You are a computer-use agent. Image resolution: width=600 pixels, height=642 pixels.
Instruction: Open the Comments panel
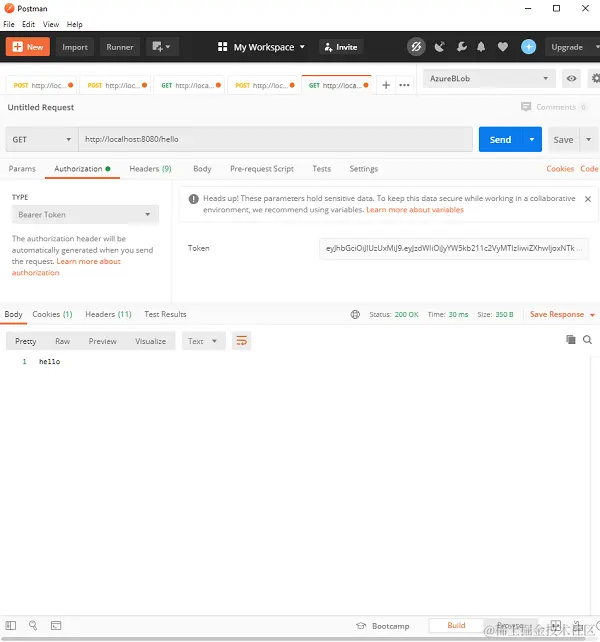554,107
